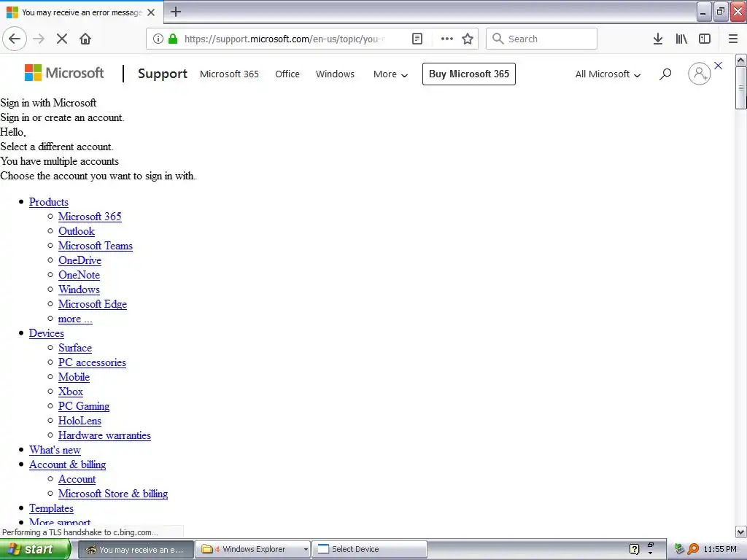
Task: Select Windows in the header nav
Action: click(x=335, y=74)
